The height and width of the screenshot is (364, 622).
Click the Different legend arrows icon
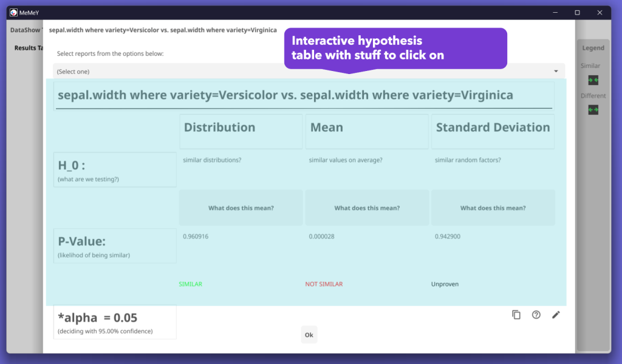click(593, 110)
